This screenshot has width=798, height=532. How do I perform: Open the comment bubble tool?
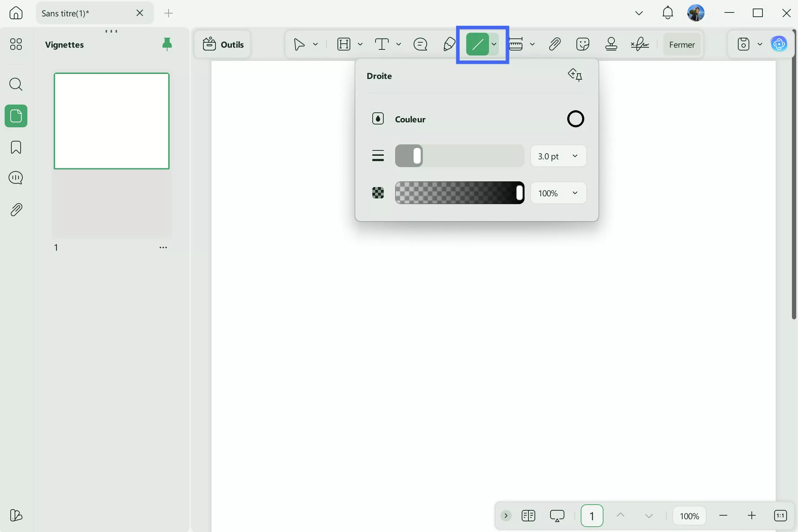click(421, 44)
